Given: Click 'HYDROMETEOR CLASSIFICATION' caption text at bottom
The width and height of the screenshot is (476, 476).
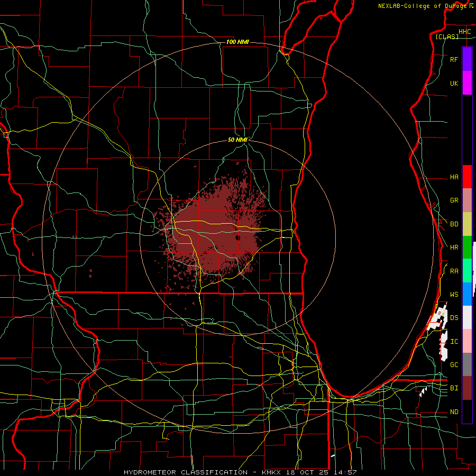Looking at the screenshot, I should click(186, 472).
